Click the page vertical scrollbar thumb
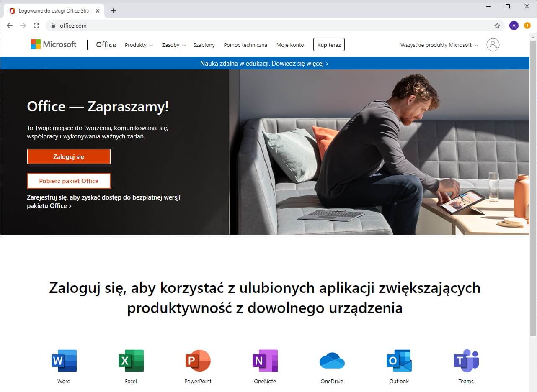The image size is (537, 392). tap(533, 187)
